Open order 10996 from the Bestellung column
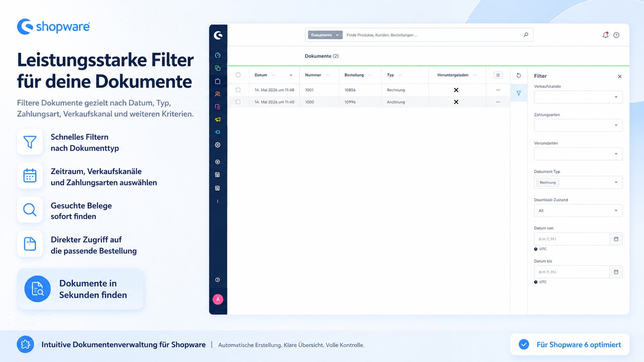The image size is (644, 362). tap(350, 102)
